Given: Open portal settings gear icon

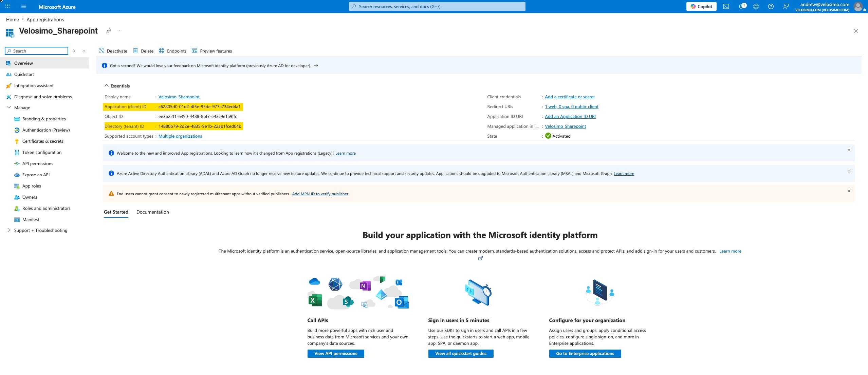Looking at the screenshot, I should click(x=756, y=6).
